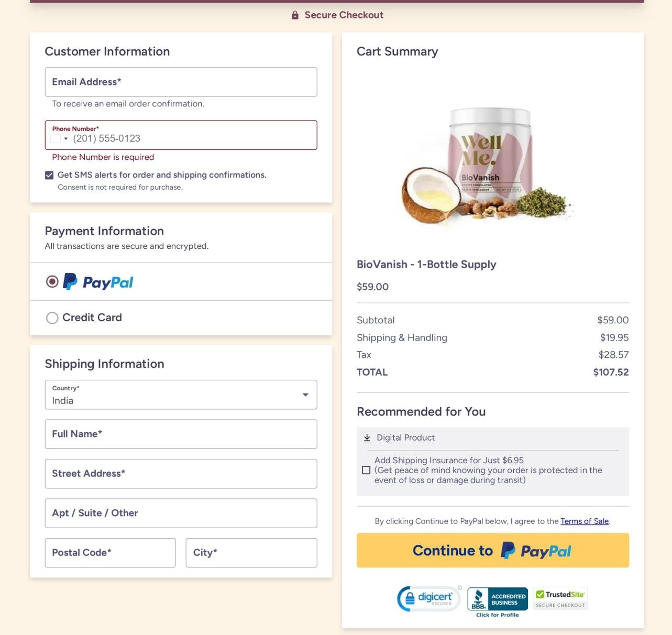
Task: Open the BBB Accredited Business badge
Action: coord(497,601)
